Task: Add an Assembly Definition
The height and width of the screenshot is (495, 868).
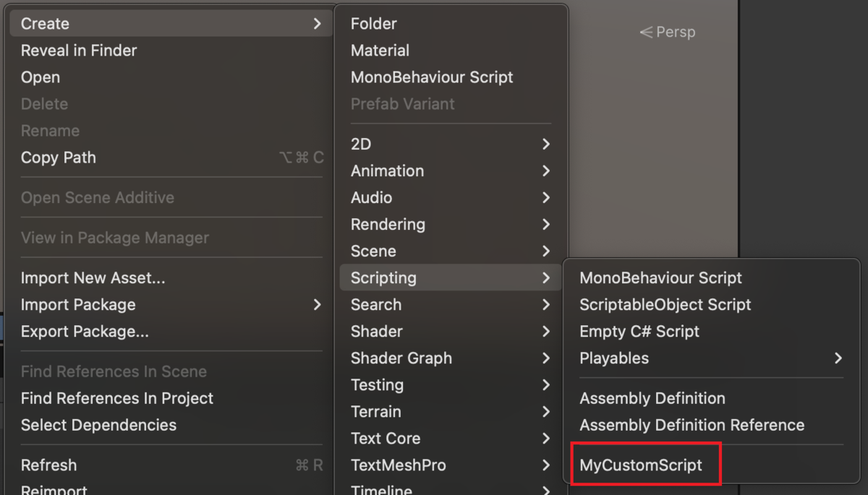Action: click(x=652, y=398)
